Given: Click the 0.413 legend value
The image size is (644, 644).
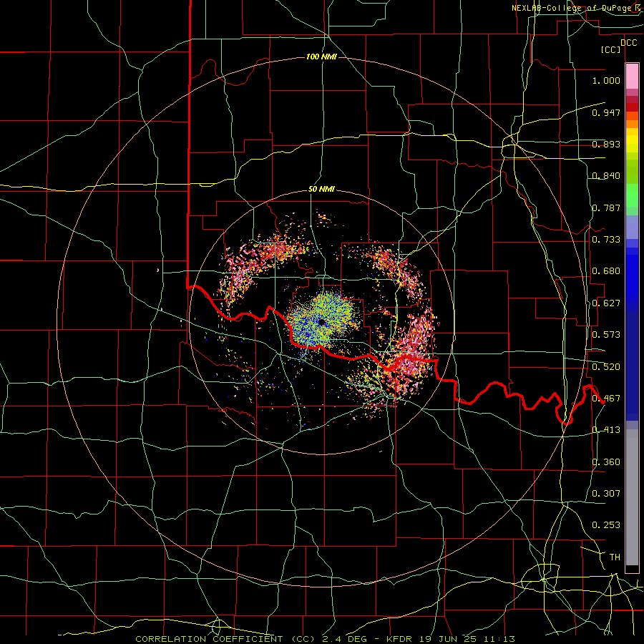Looking at the screenshot, I should (606, 429).
